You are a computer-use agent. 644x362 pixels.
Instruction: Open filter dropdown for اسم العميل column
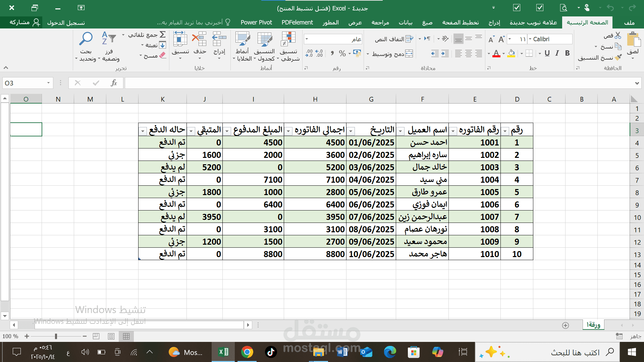(400, 131)
